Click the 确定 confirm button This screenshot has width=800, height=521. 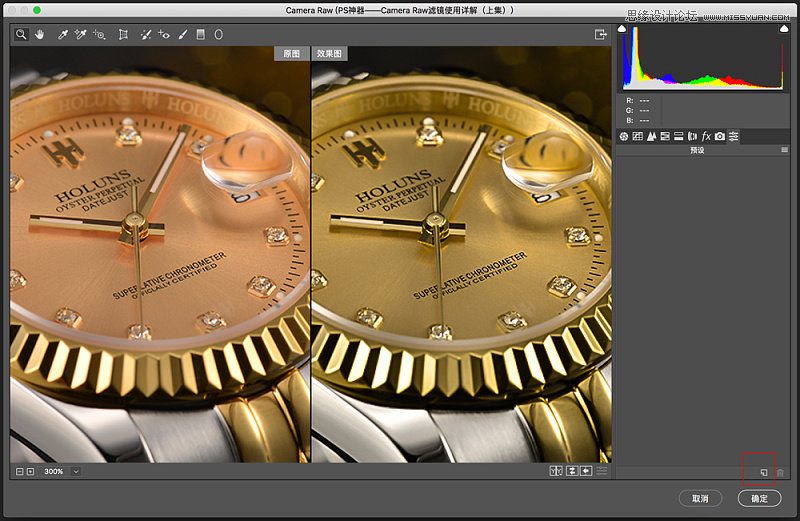tap(759, 499)
